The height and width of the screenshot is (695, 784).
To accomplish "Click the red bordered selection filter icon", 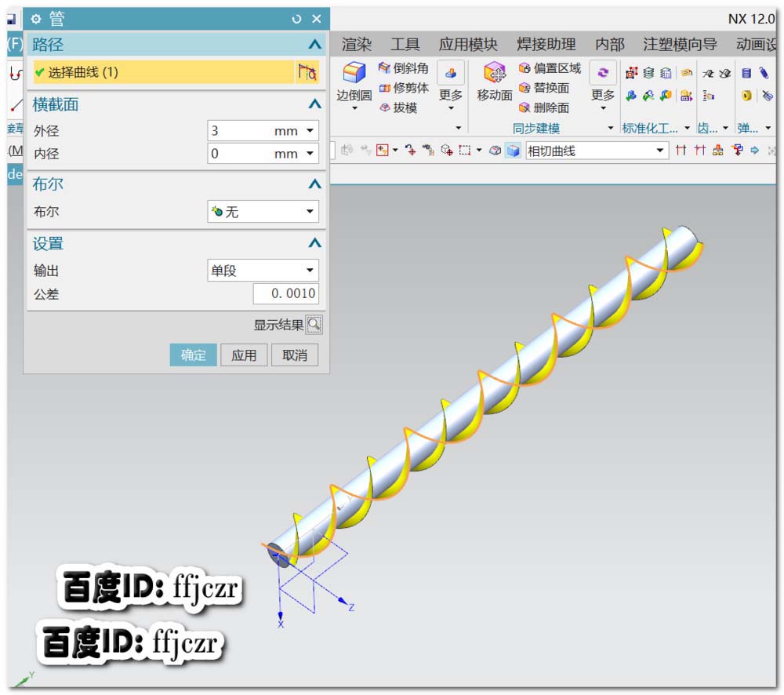I will click(x=383, y=150).
